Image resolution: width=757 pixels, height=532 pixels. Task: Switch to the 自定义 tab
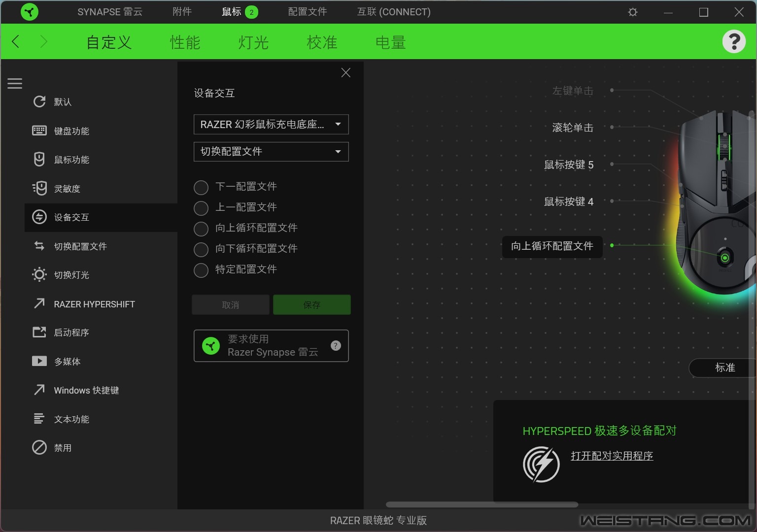pos(109,42)
